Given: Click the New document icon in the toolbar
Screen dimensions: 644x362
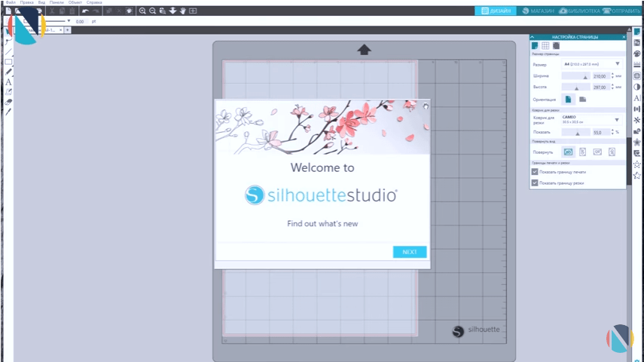Looking at the screenshot, I should coord(8,11).
